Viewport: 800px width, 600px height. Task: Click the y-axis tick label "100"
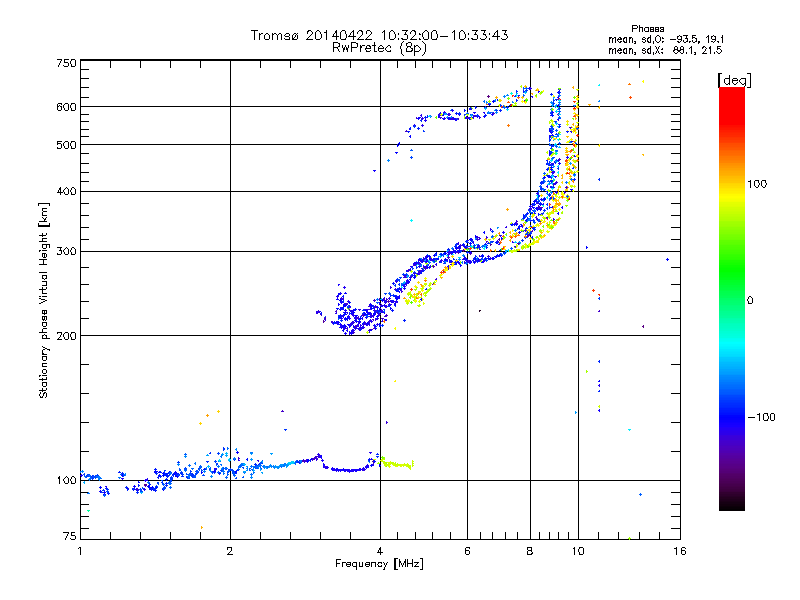tap(66, 480)
